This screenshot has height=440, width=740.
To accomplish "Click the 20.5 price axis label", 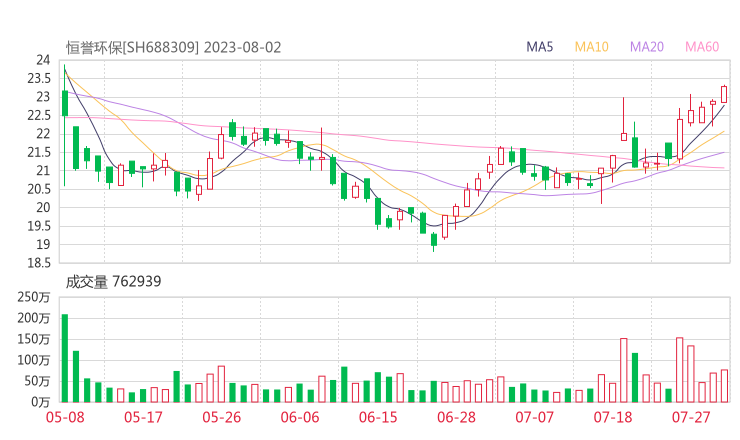I will tap(39, 189).
